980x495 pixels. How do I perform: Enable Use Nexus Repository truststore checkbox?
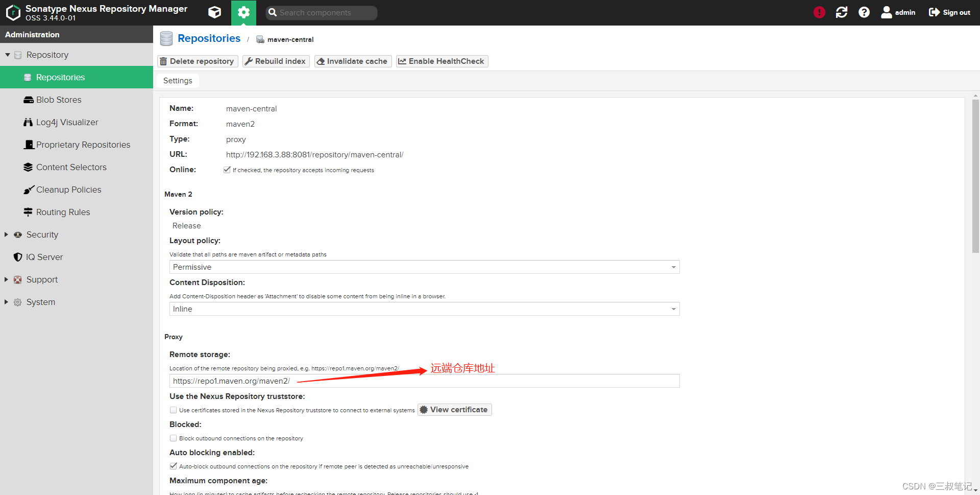pyautogui.click(x=174, y=410)
